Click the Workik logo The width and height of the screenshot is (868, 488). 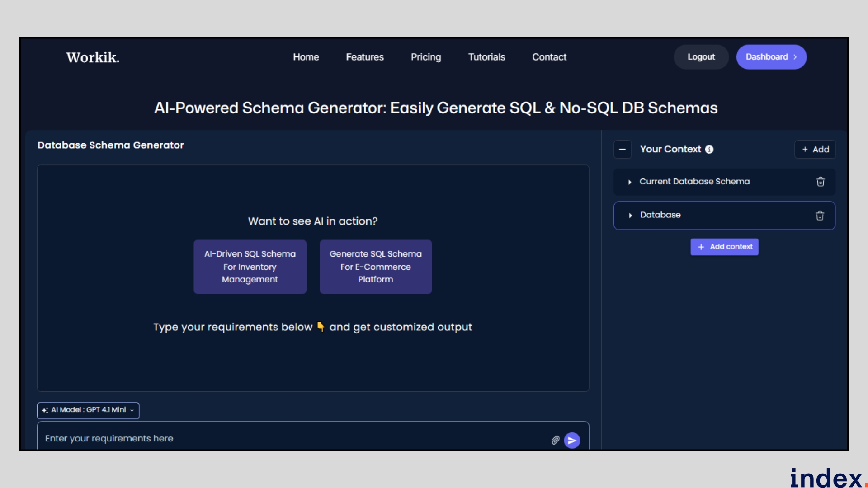tap(93, 57)
